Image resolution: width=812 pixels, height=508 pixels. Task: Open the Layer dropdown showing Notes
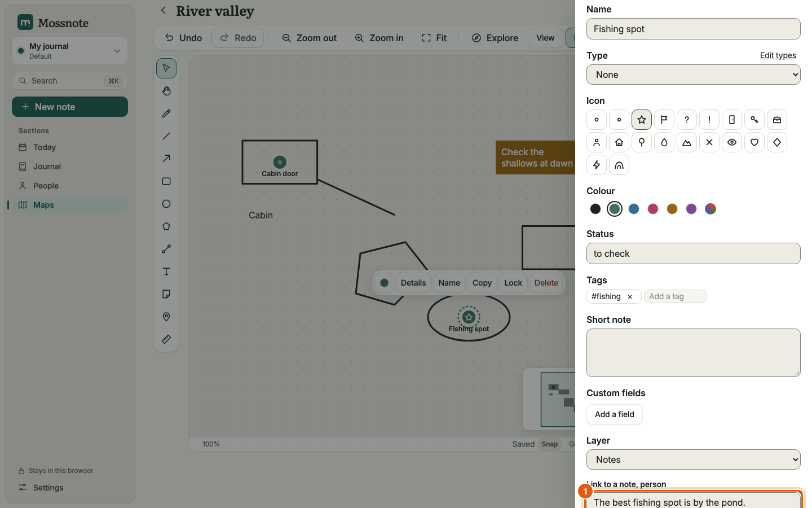tap(694, 459)
